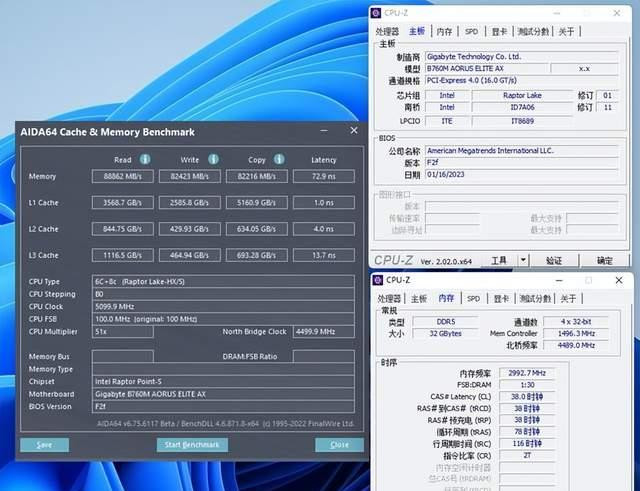
Task: Click the CPU Clock field 5099.9 MHz
Action: (223, 307)
